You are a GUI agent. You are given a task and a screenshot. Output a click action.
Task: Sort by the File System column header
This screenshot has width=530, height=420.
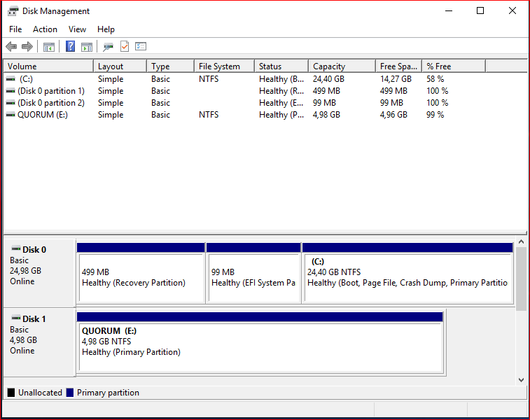point(225,66)
